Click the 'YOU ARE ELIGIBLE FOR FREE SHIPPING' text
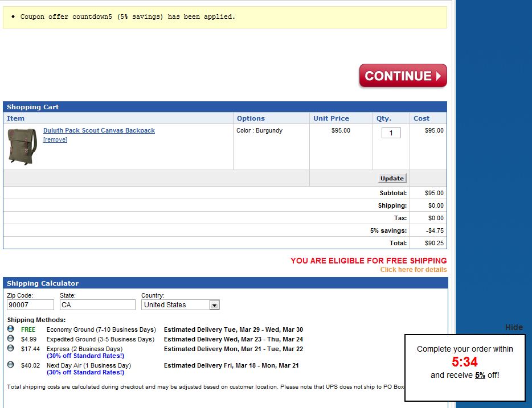Viewport: 532px width, 408px height. (x=369, y=261)
